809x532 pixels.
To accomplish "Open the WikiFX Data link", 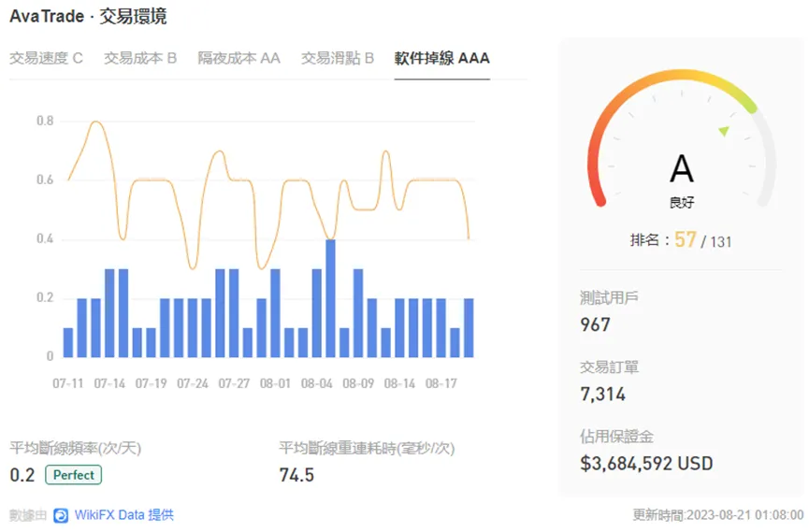I will click(123, 515).
